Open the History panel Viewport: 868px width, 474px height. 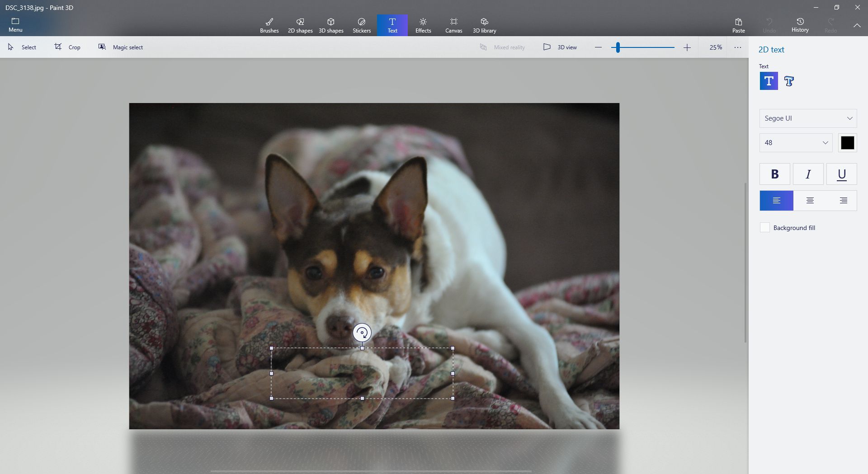tap(800, 25)
